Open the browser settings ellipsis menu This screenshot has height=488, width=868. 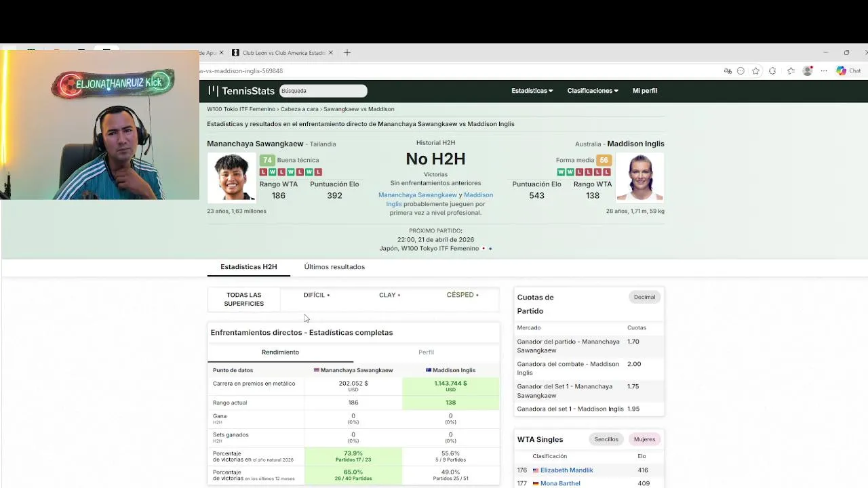(824, 71)
